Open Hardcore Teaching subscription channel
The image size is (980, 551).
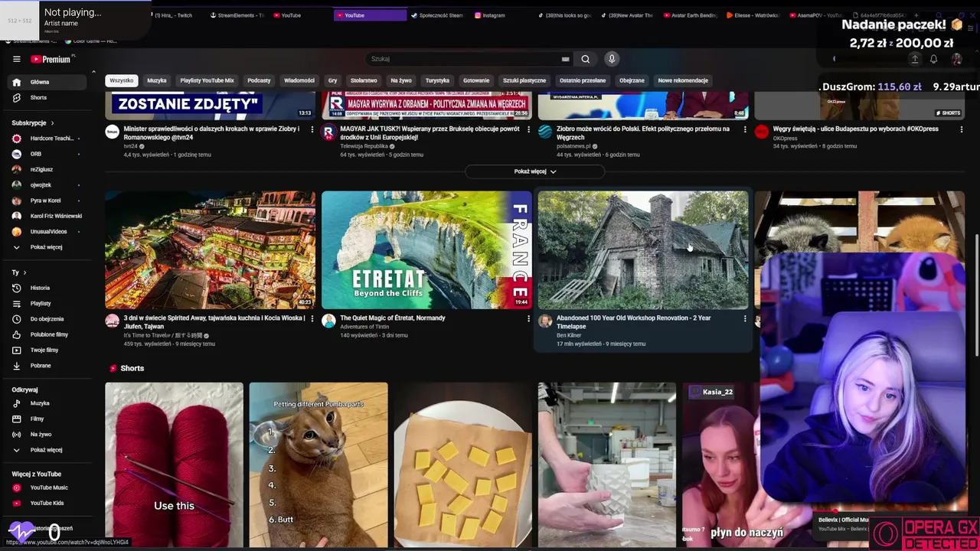(47, 139)
